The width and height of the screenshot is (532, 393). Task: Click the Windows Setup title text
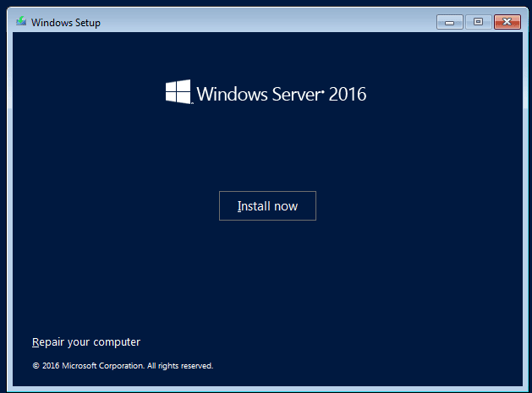click(66, 23)
